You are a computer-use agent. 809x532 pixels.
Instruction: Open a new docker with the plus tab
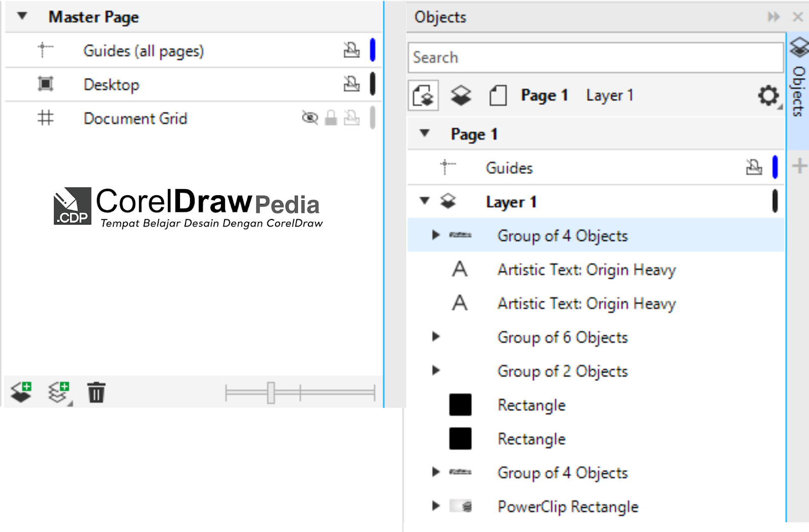click(798, 163)
